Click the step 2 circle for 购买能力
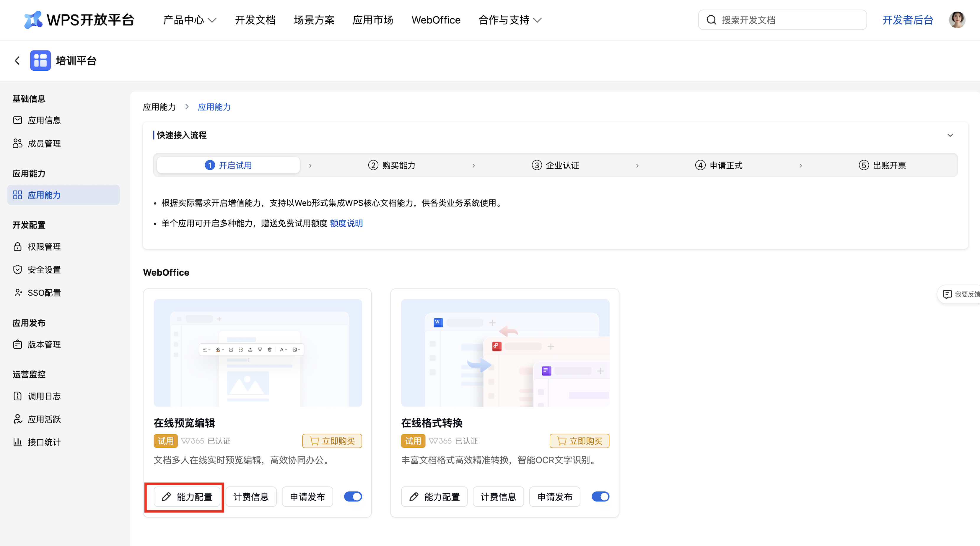This screenshot has height=546, width=980. pos(373,165)
